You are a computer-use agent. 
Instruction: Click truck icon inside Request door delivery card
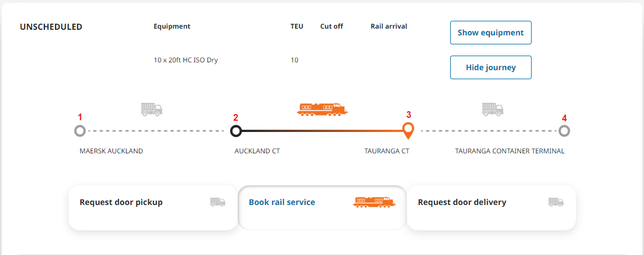pos(556,202)
